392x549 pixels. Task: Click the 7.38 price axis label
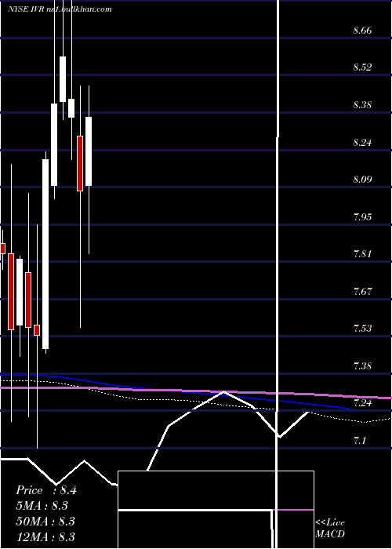pos(362,366)
